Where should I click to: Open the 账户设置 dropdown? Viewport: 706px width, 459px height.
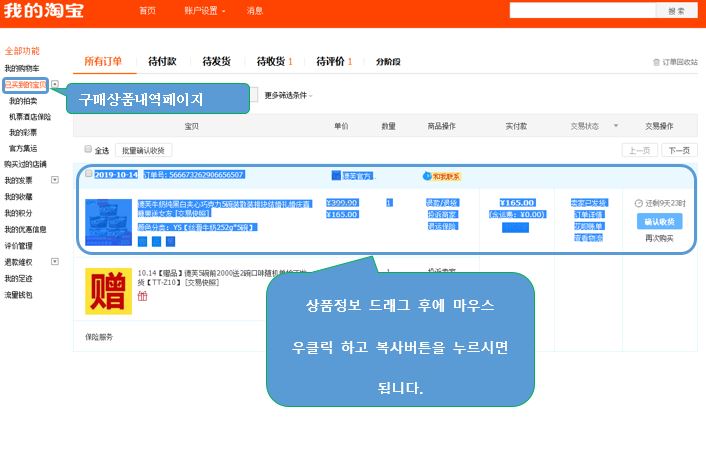204,11
